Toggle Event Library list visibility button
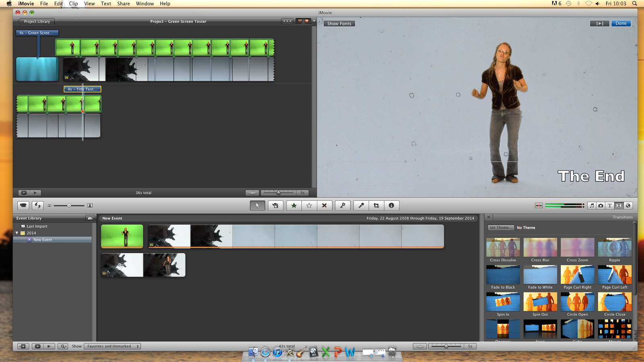The width and height of the screenshot is (644, 362). click(23, 346)
